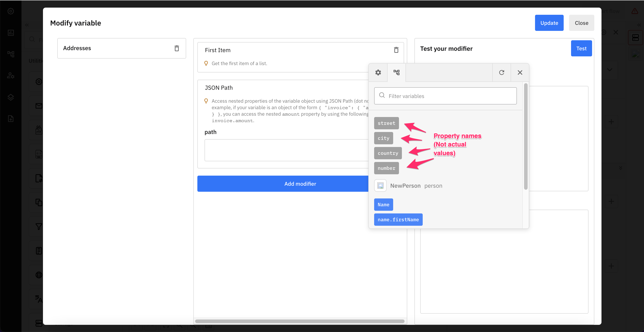Click the modifier panel horizontal scrollbar

[299, 321]
